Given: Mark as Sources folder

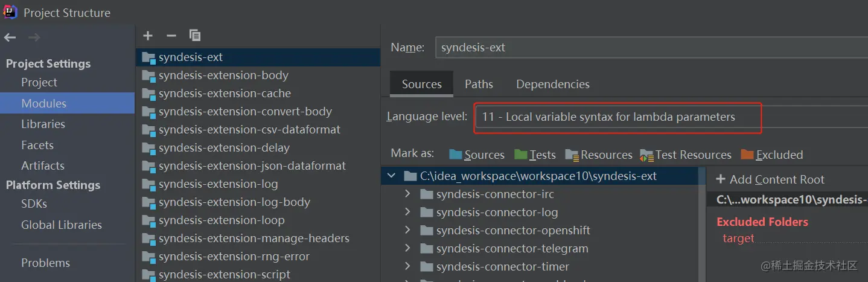Looking at the screenshot, I should click(x=477, y=155).
